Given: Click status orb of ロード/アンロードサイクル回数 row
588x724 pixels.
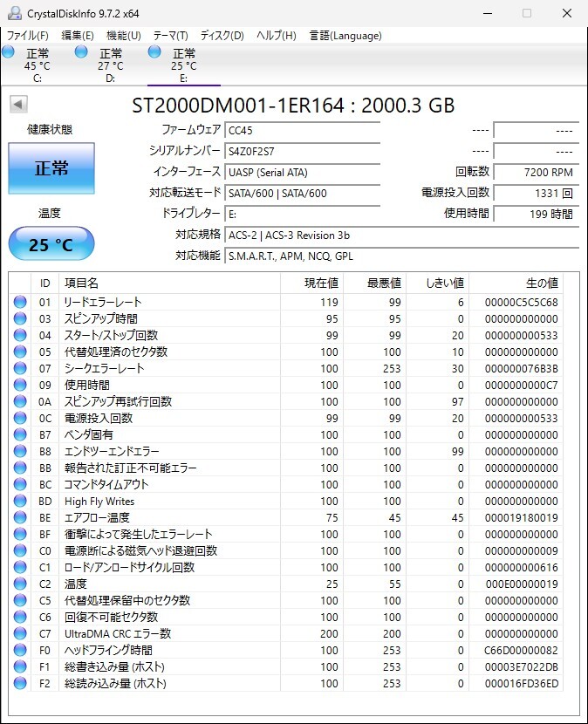Looking at the screenshot, I should 20,568.
